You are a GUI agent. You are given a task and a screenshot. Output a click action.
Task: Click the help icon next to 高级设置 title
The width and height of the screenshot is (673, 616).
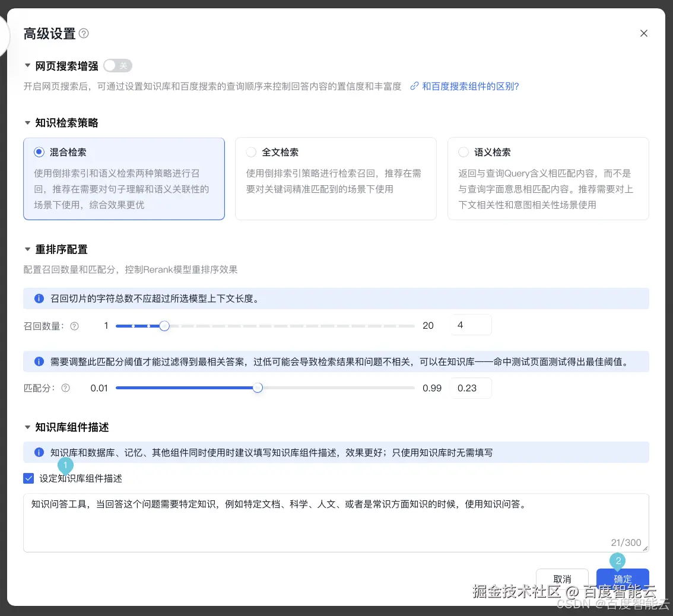coord(84,34)
